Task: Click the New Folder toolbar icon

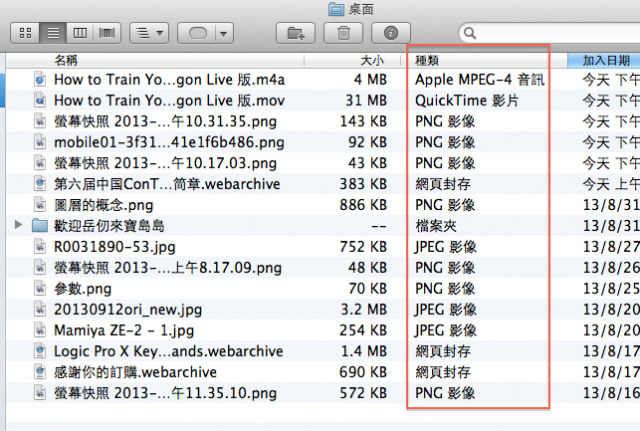Action: pyautogui.click(x=296, y=33)
